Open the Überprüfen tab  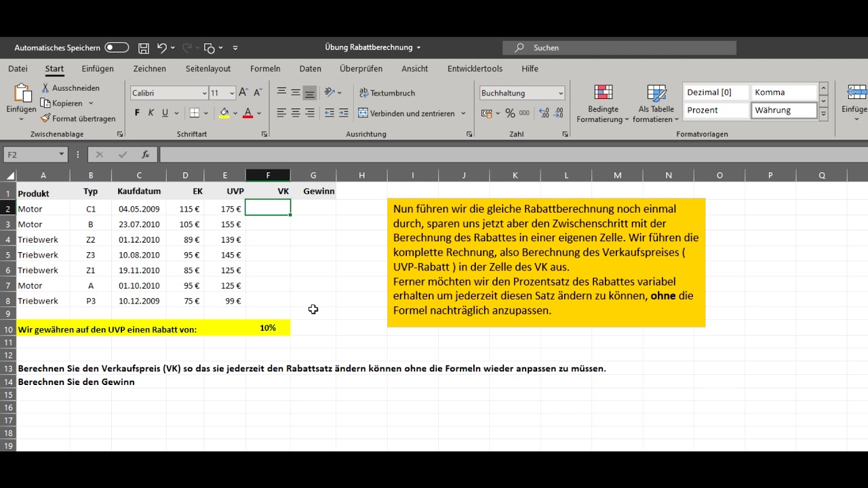point(361,68)
